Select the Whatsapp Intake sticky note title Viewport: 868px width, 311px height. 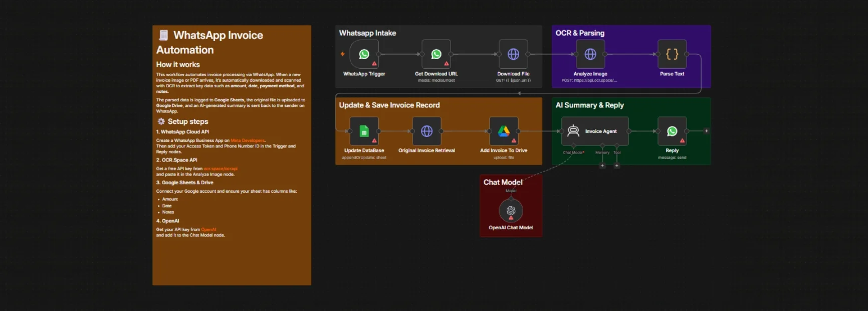367,33
